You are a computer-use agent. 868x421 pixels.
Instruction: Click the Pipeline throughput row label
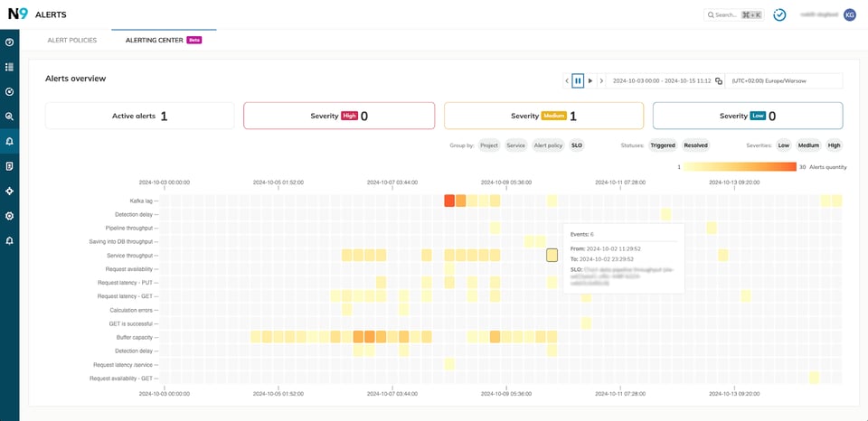tap(128, 228)
